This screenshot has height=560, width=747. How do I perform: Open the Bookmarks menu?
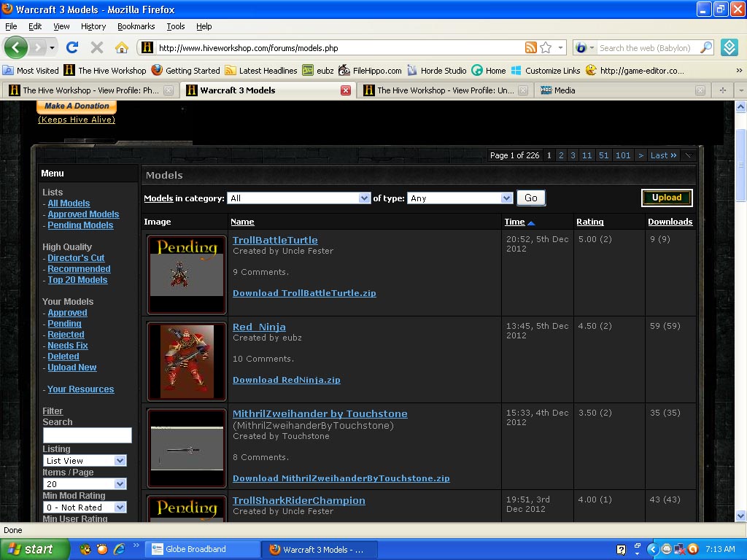click(x=136, y=26)
